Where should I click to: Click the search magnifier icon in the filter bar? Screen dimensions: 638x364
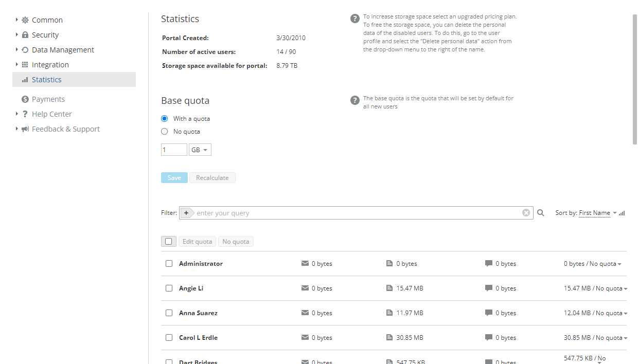coord(540,212)
